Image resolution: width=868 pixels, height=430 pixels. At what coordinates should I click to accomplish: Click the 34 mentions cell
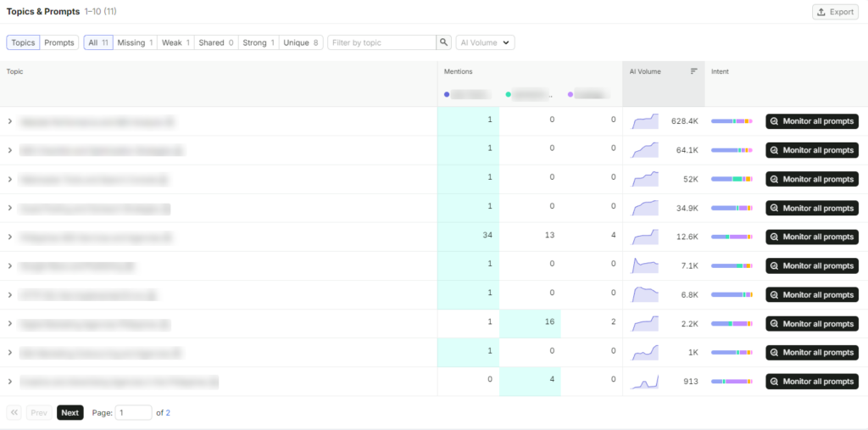pos(468,237)
